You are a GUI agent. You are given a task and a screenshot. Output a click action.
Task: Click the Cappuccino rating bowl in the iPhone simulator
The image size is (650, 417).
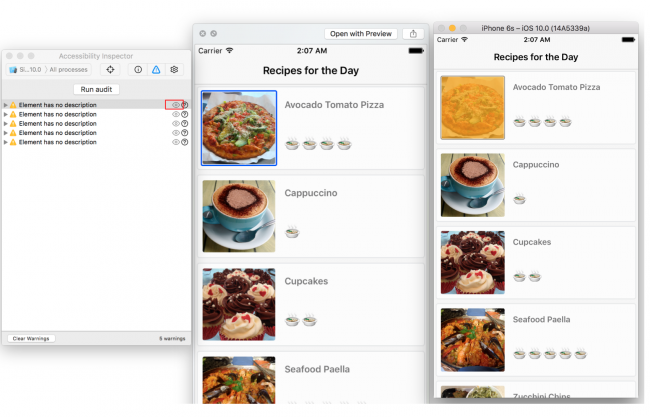pos(519,199)
